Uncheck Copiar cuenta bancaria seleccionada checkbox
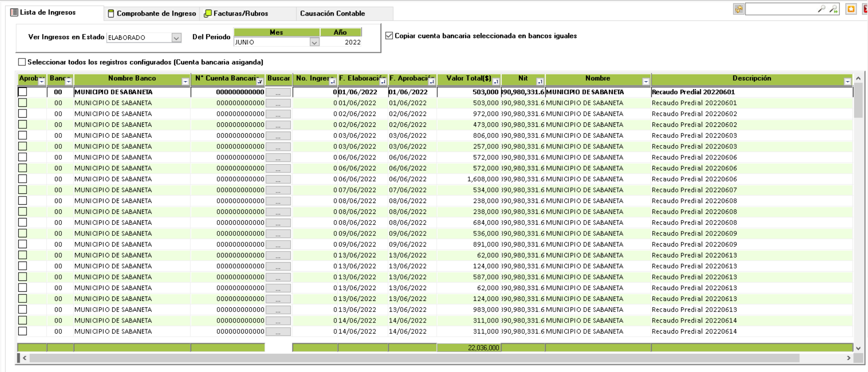This screenshot has height=372, width=868. [x=389, y=36]
